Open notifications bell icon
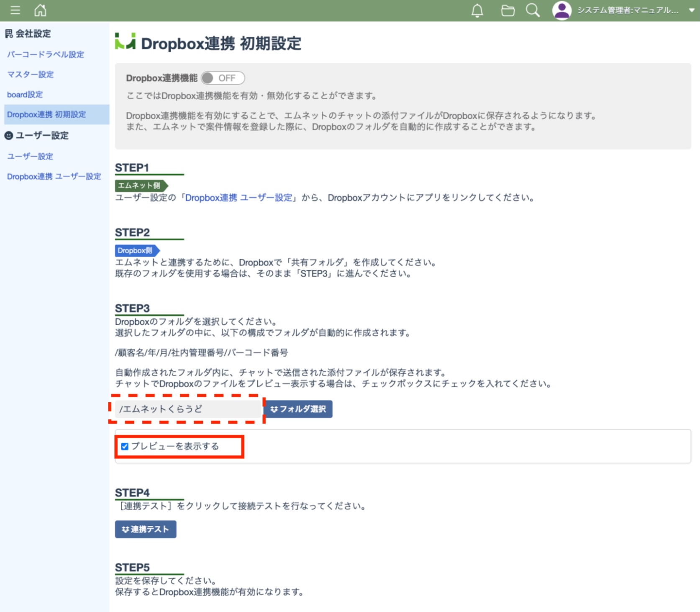700x612 pixels. pyautogui.click(x=477, y=10)
